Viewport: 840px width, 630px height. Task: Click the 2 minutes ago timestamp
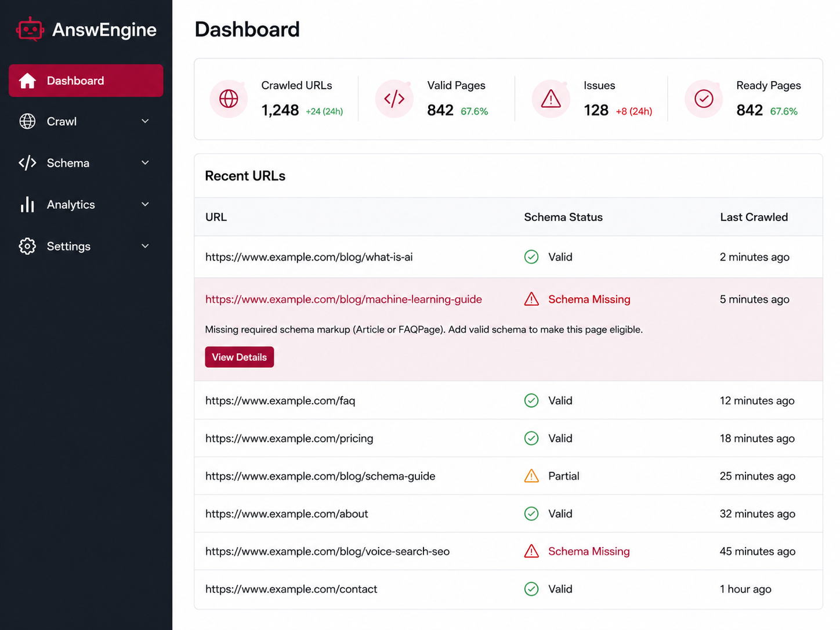pyautogui.click(x=755, y=257)
